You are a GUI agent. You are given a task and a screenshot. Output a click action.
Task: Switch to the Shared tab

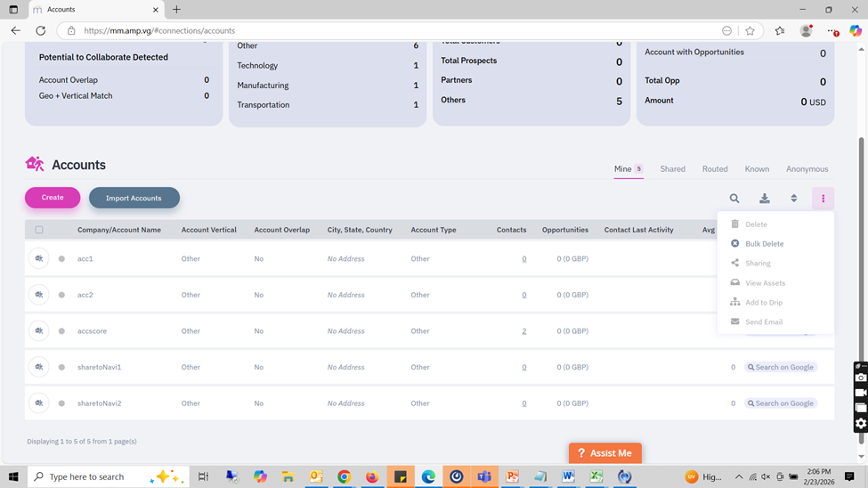point(672,169)
